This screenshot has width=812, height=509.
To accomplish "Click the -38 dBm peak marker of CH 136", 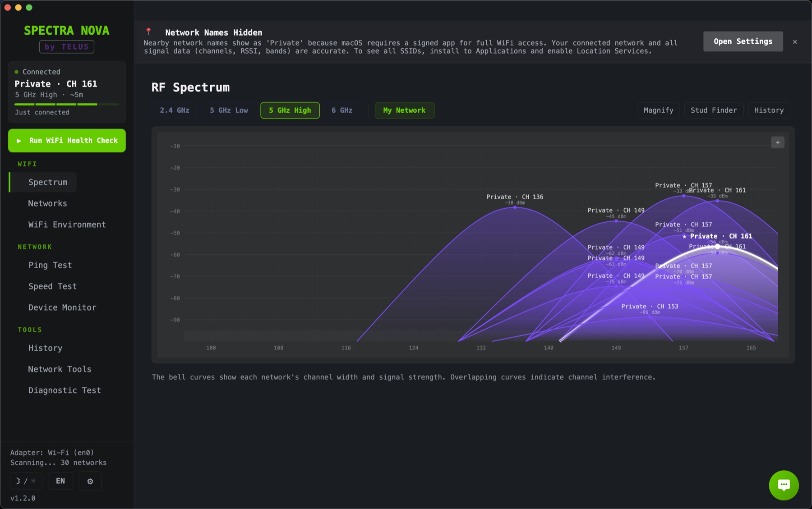I will [515, 207].
